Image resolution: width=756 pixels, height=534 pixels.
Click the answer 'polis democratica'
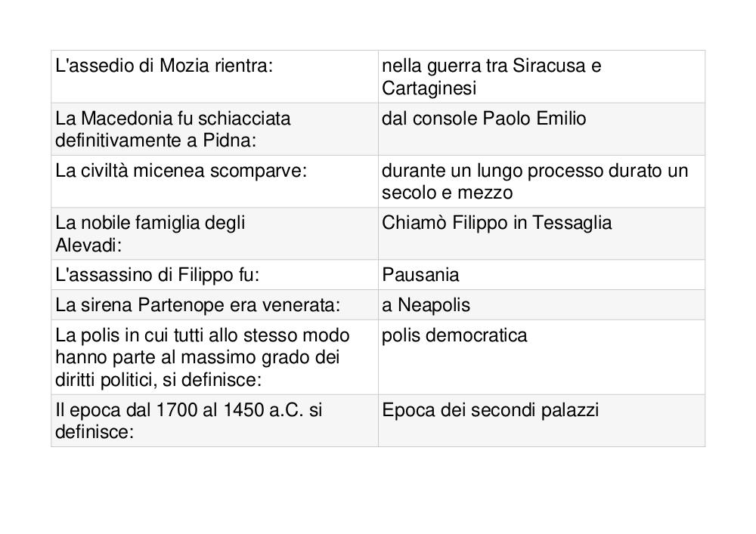454,335
